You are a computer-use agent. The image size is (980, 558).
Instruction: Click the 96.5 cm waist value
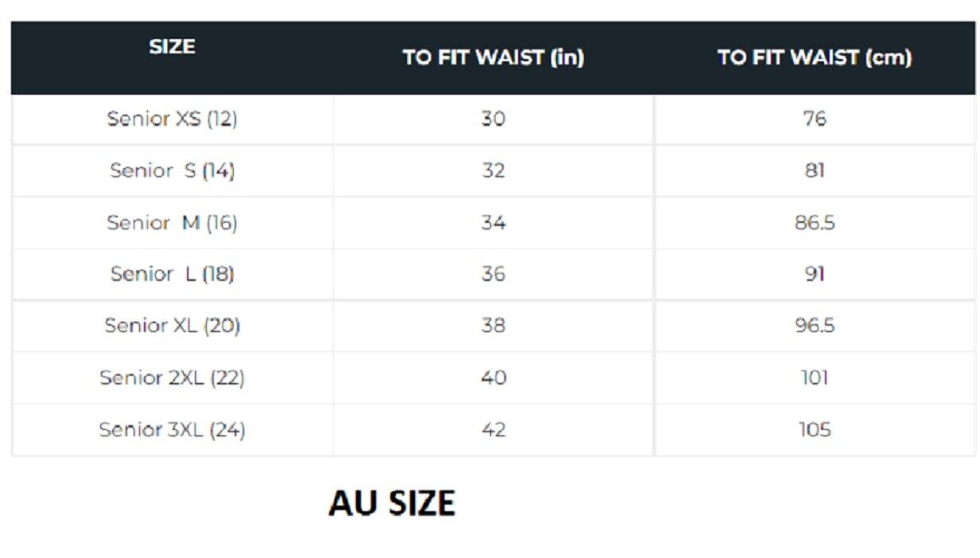[x=815, y=326]
